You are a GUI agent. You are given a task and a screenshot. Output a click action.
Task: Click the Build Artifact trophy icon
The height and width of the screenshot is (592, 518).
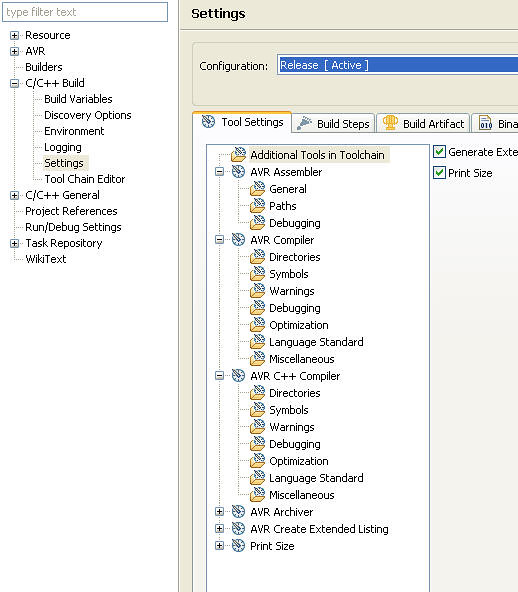pyautogui.click(x=390, y=123)
